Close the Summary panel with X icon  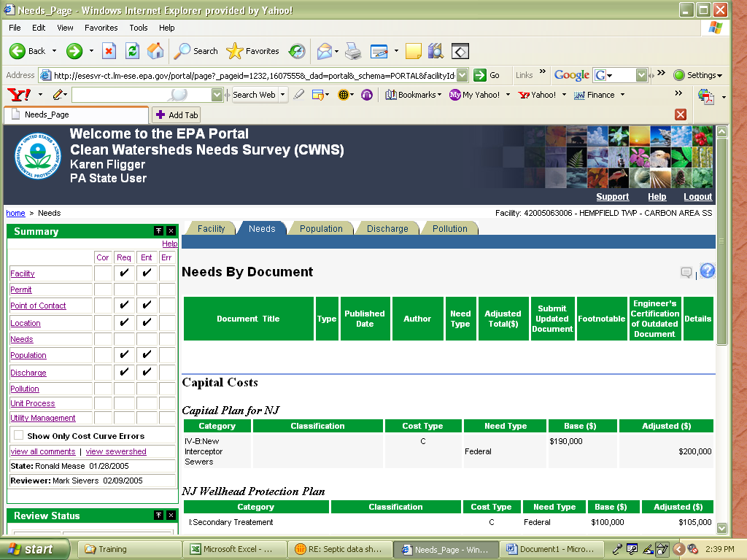(x=171, y=231)
